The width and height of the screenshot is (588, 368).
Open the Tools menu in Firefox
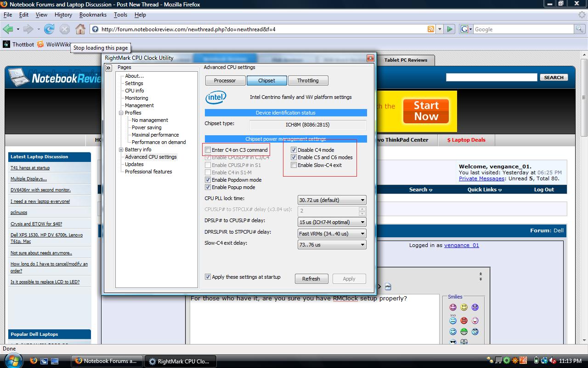[120, 15]
